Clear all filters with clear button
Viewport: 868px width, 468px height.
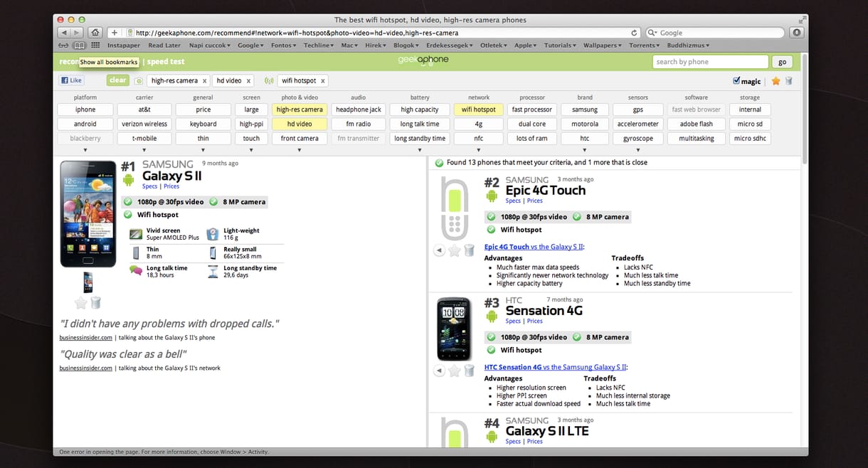coord(118,80)
